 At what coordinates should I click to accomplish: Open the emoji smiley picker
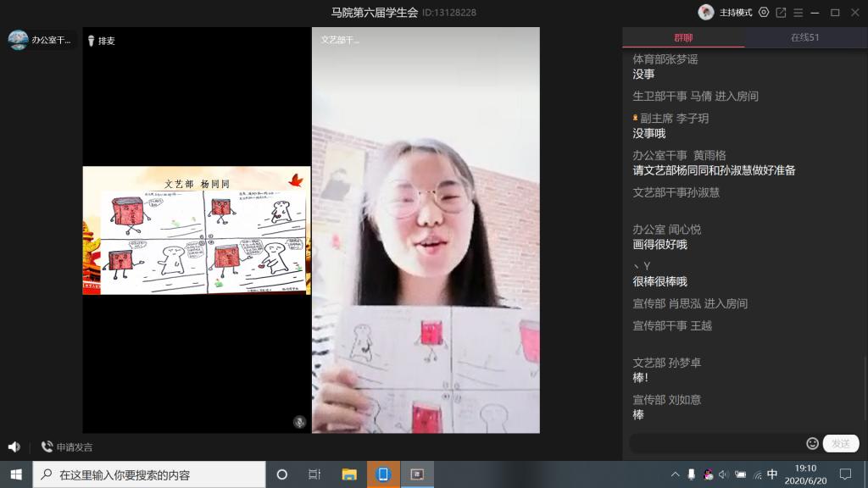[x=812, y=443]
